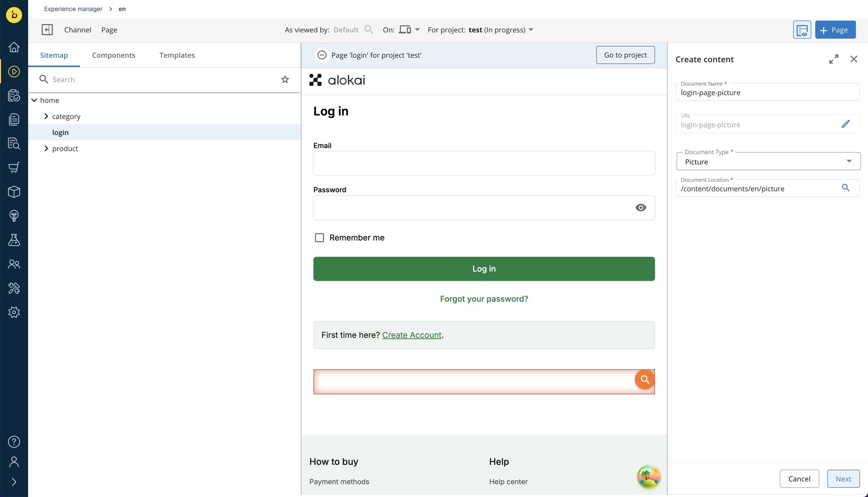Toggle password visibility eye icon
Viewport: 868px width, 497px height.
coord(641,208)
